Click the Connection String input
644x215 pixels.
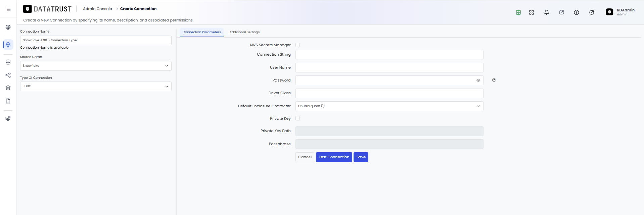(389, 55)
